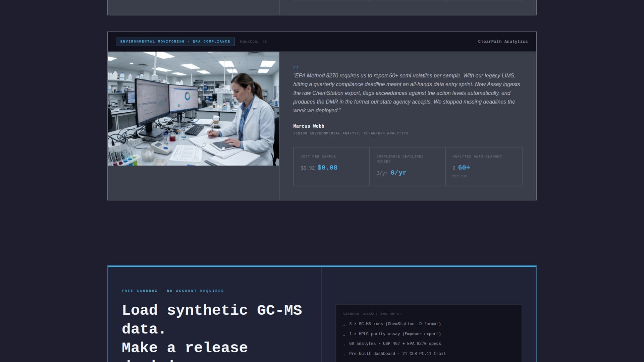The width and height of the screenshot is (644, 362).
Task: Click the double-slash quote marker
Action: 296,67
